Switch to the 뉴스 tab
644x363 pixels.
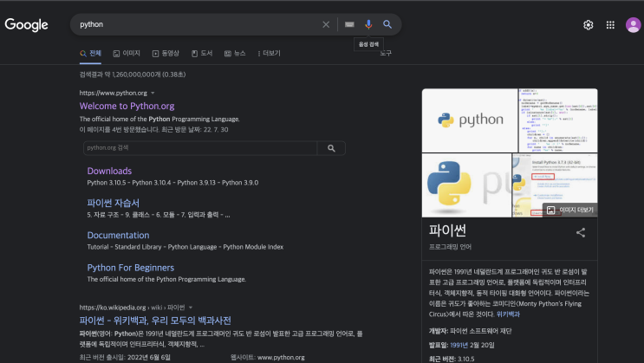tap(235, 54)
